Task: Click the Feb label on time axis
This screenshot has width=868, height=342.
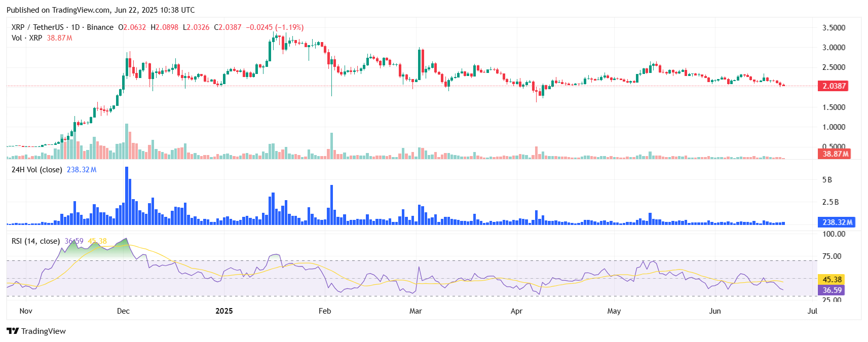Action: pos(325,311)
